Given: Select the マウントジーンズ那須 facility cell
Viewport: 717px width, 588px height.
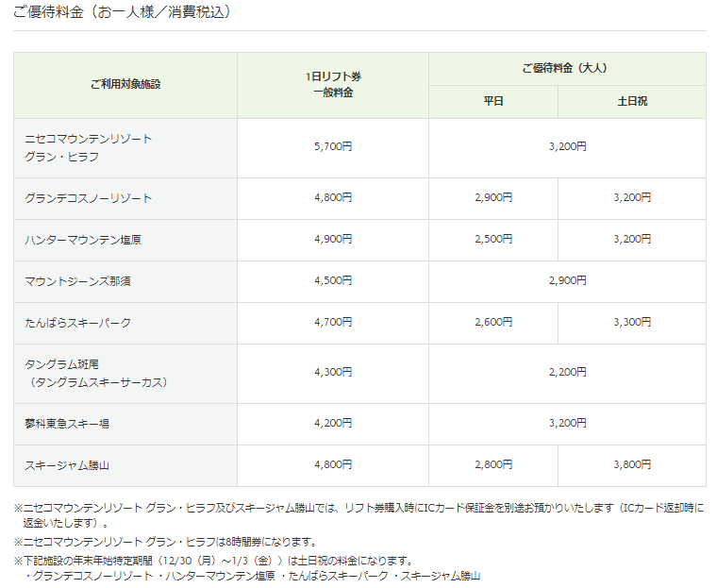Looking at the screenshot, I should click(125, 282).
